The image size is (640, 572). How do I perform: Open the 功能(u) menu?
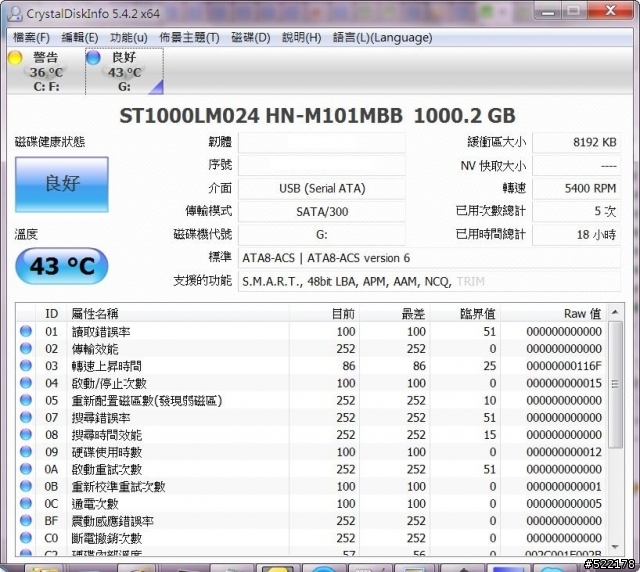pos(129,38)
